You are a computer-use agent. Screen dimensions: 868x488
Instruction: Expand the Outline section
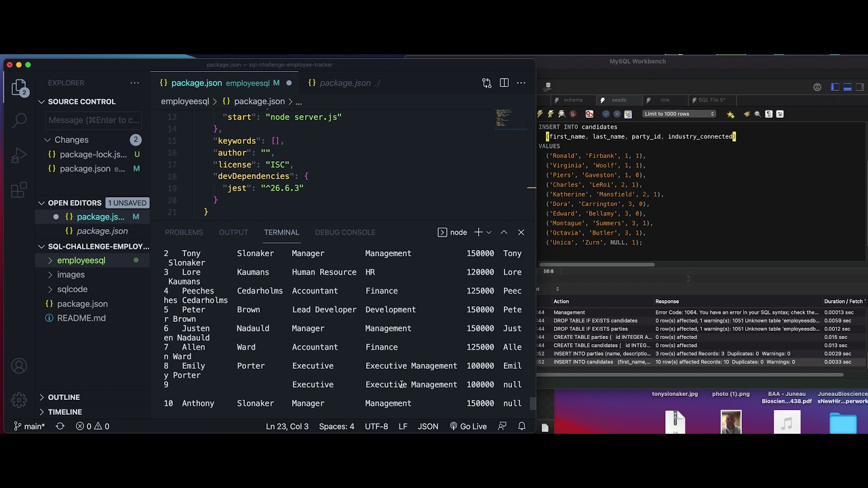(94, 397)
